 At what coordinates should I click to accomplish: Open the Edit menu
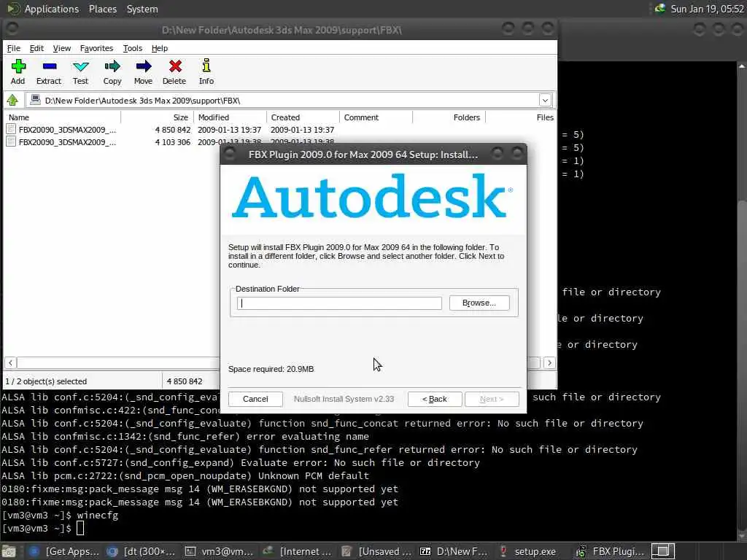coord(36,48)
